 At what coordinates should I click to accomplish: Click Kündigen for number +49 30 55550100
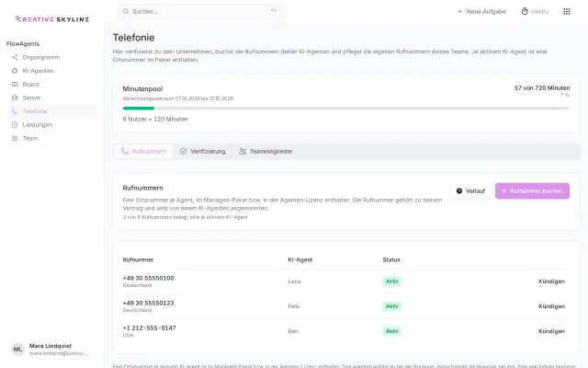(x=551, y=282)
